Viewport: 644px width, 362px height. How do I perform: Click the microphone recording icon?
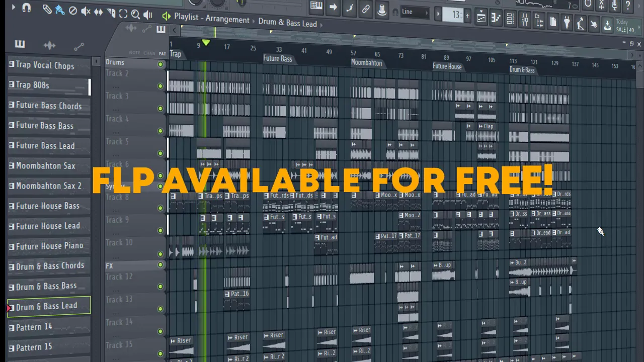[x=614, y=5]
